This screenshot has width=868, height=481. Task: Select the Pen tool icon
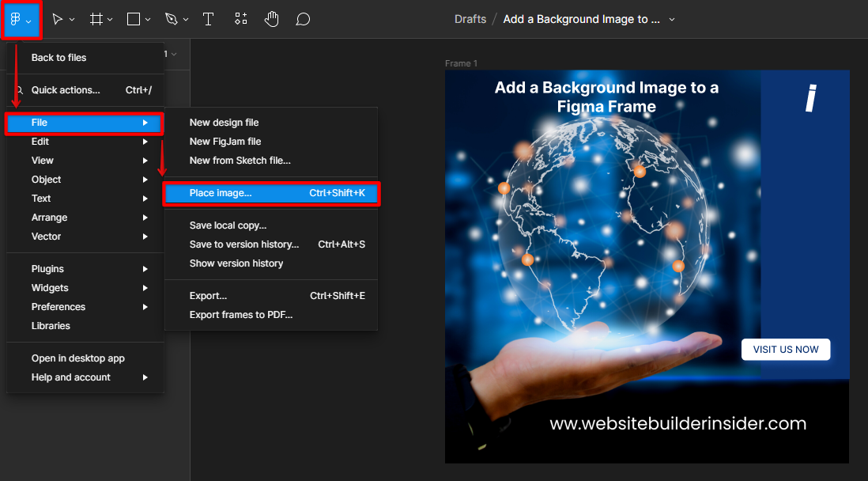(172, 20)
